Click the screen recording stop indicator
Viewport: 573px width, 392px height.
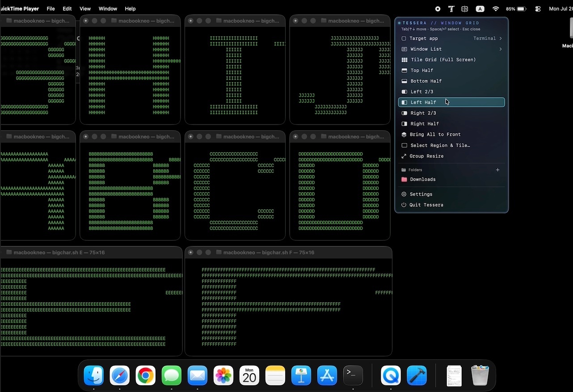[438, 8]
